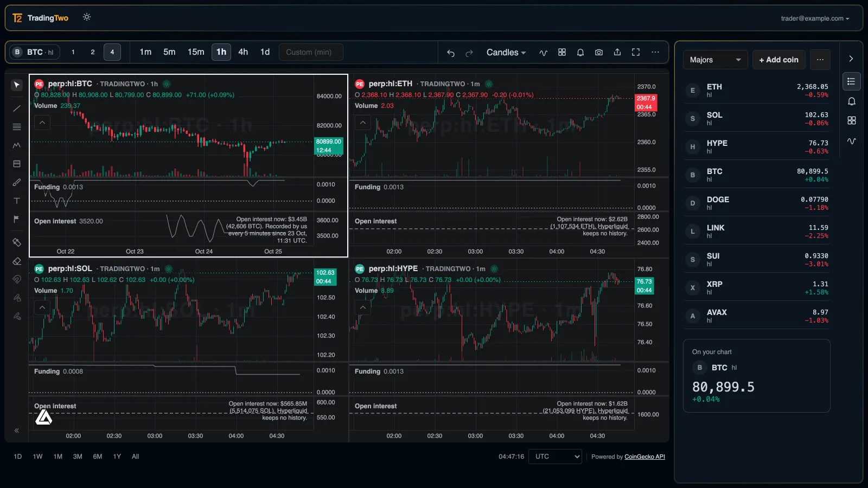Enter fullscreen mode with expand icon

pos(636,52)
